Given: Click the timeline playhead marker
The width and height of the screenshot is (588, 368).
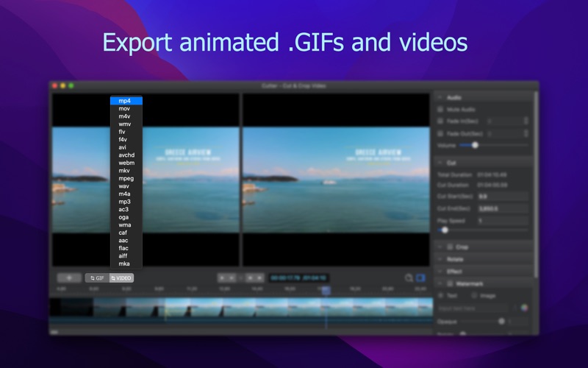Looking at the screenshot, I should pos(326,290).
